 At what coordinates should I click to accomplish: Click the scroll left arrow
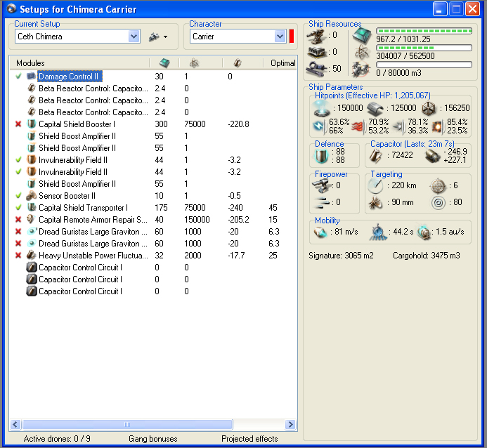[15, 424]
